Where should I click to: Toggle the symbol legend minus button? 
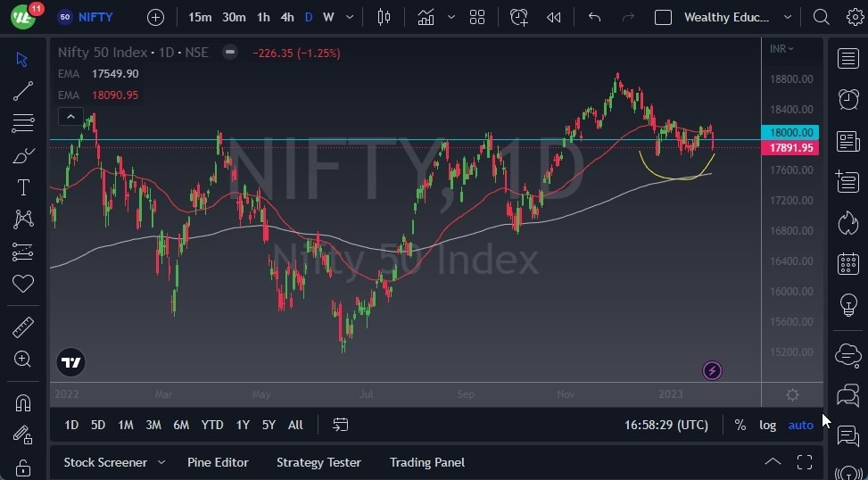pyautogui.click(x=230, y=53)
